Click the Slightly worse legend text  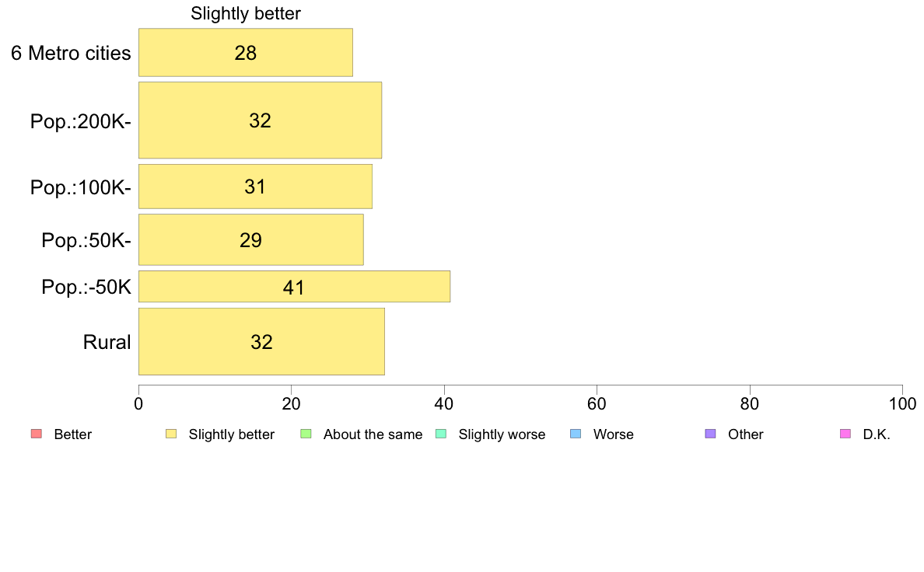pyautogui.click(x=502, y=434)
